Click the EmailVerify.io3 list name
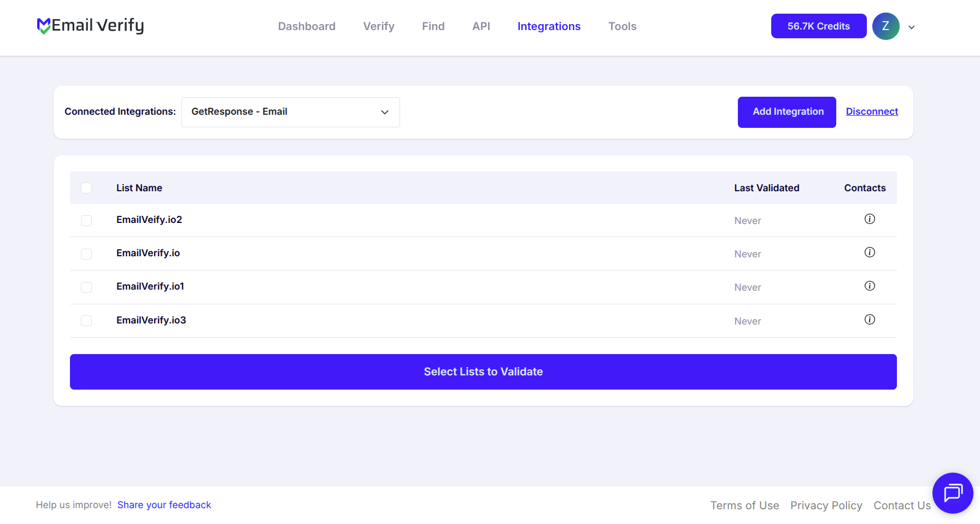Image resolution: width=980 pixels, height=524 pixels. 151,320
